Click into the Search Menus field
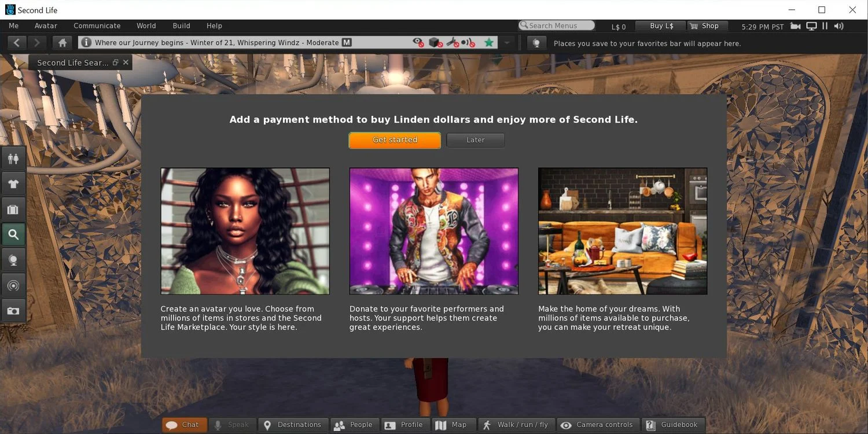This screenshot has height=434, width=868. (557, 26)
